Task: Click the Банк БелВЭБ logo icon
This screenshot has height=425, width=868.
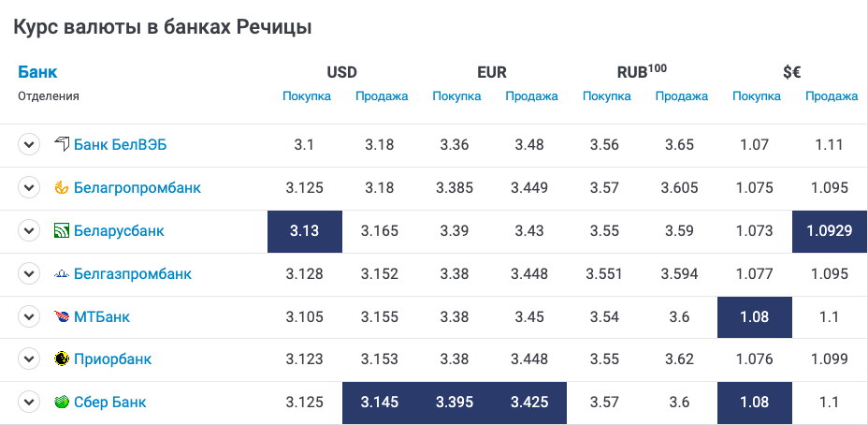Action: click(x=62, y=144)
